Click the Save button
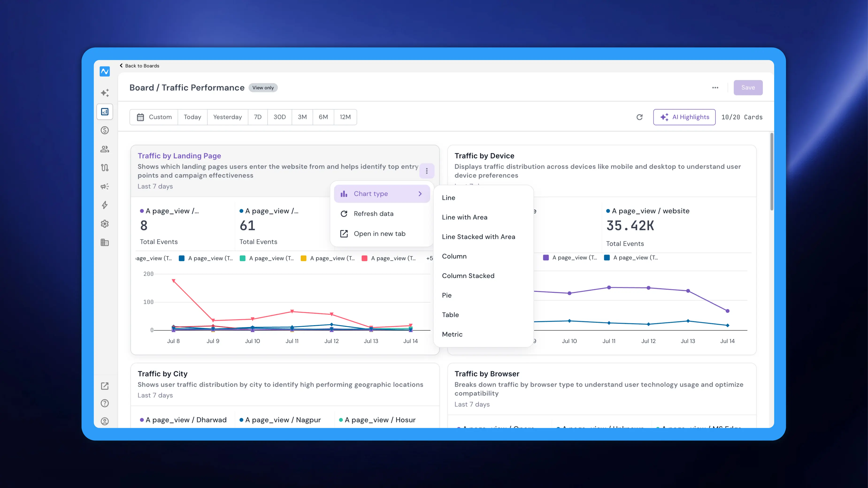Image resolution: width=868 pixels, height=488 pixels. pyautogui.click(x=748, y=88)
